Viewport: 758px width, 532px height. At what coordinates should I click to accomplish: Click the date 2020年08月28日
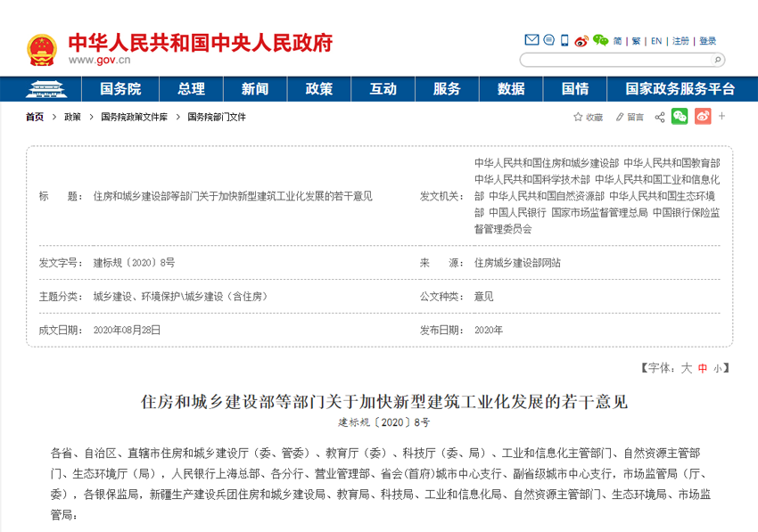pyautogui.click(x=127, y=330)
